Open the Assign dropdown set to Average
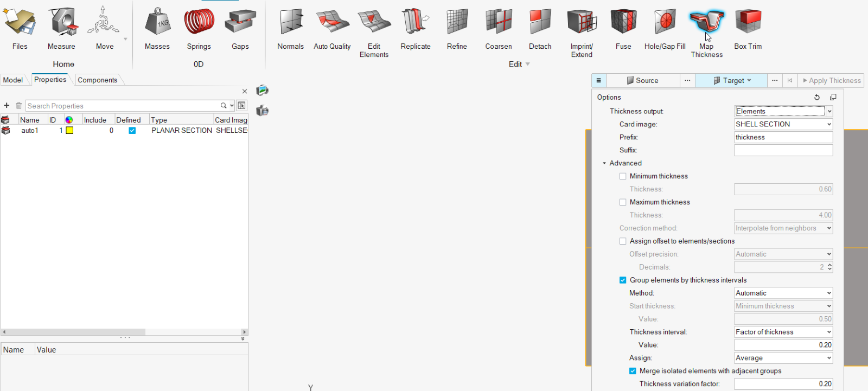 tap(783, 358)
